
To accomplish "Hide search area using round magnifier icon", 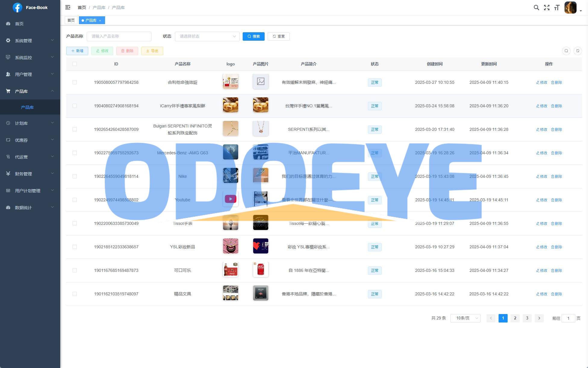I will [566, 51].
